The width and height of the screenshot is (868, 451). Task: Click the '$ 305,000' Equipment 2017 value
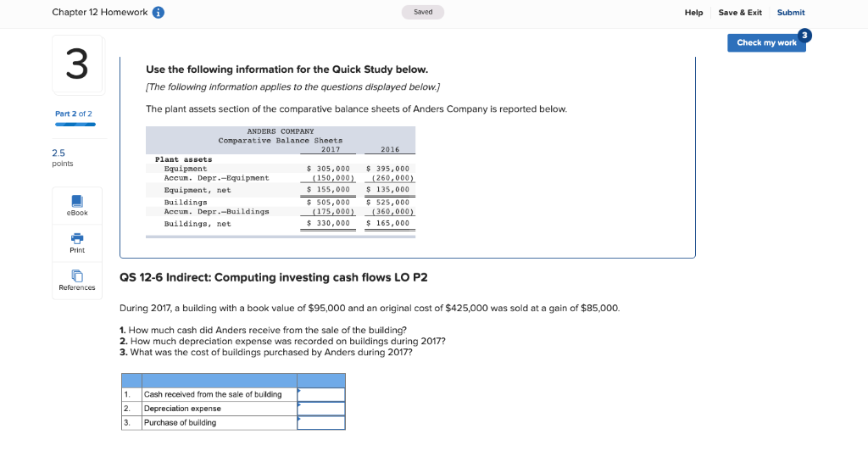pos(328,169)
